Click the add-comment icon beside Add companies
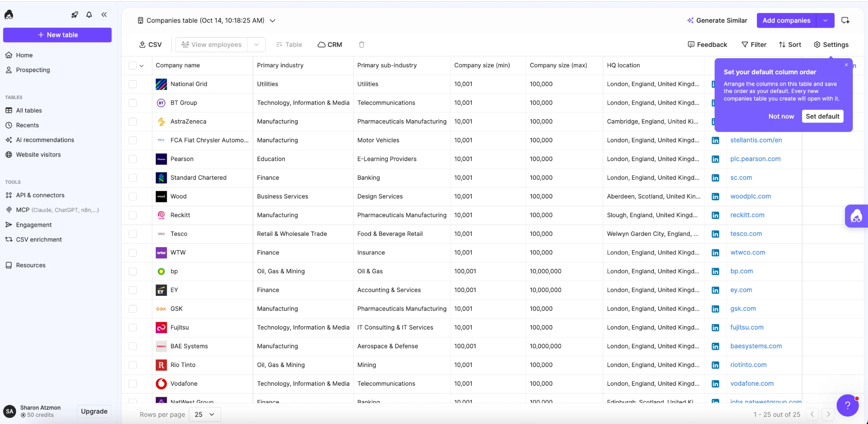Screen dimensions: 868x424 pyautogui.click(x=845, y=20)
